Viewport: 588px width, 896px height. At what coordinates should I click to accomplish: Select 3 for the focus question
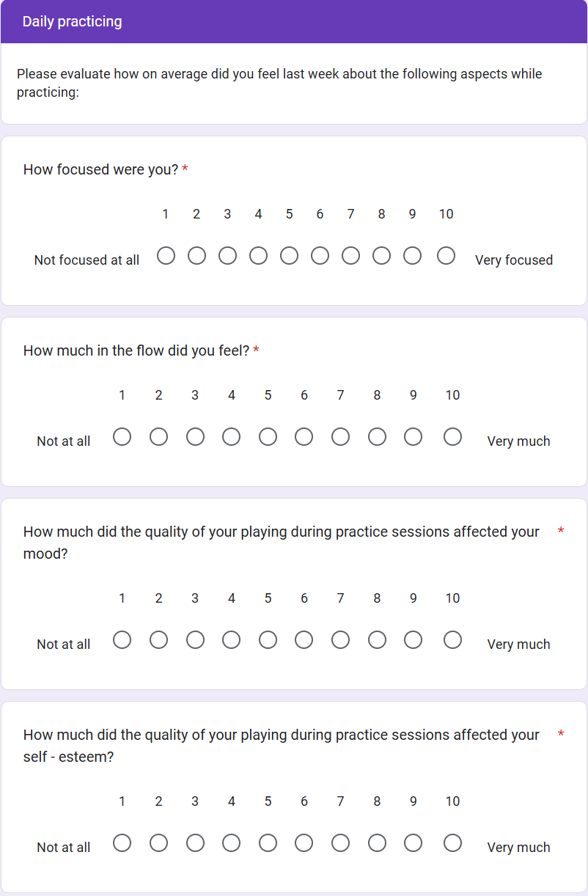point(228,256)
